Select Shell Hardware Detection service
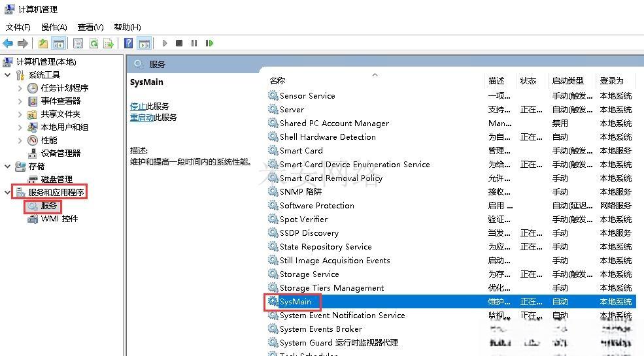 coord(451,137)
